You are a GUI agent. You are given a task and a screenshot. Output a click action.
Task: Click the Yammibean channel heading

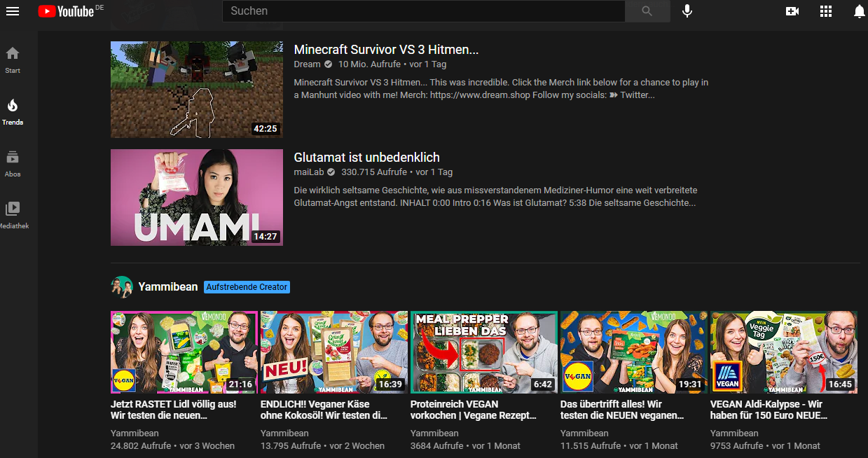(168, 287)
